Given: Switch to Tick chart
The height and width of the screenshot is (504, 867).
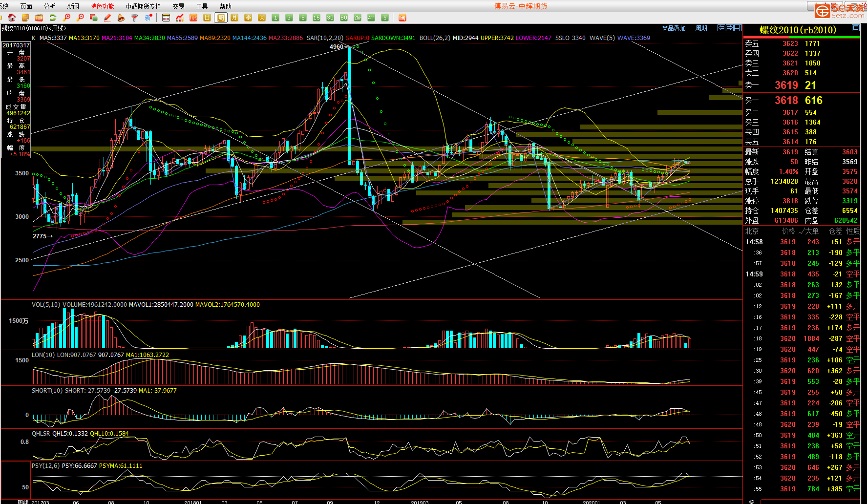Looking at the screenshot, I should [193, 18].
